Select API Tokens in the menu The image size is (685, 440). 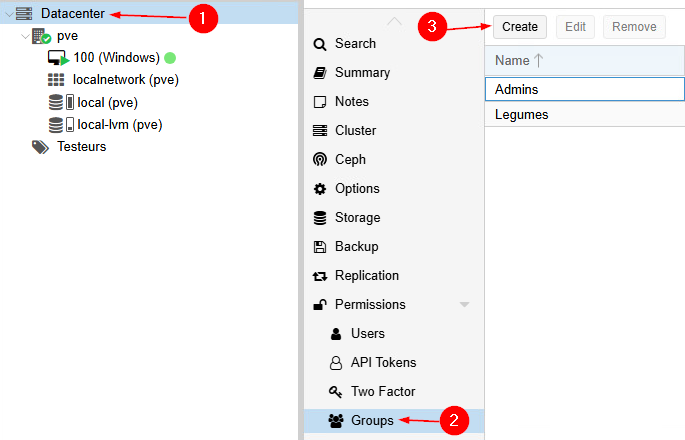tap(383, 363)
